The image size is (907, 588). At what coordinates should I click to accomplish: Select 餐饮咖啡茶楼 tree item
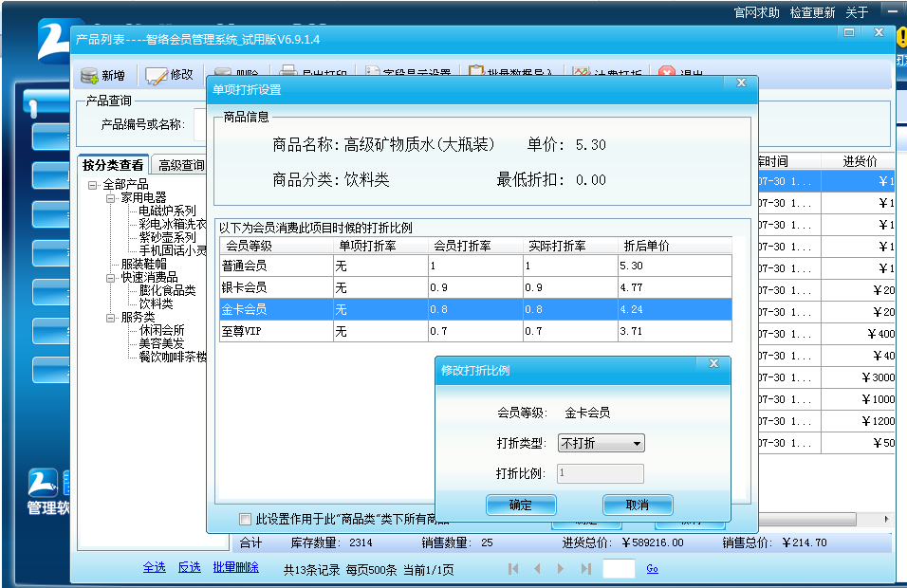tap(173, 358)
